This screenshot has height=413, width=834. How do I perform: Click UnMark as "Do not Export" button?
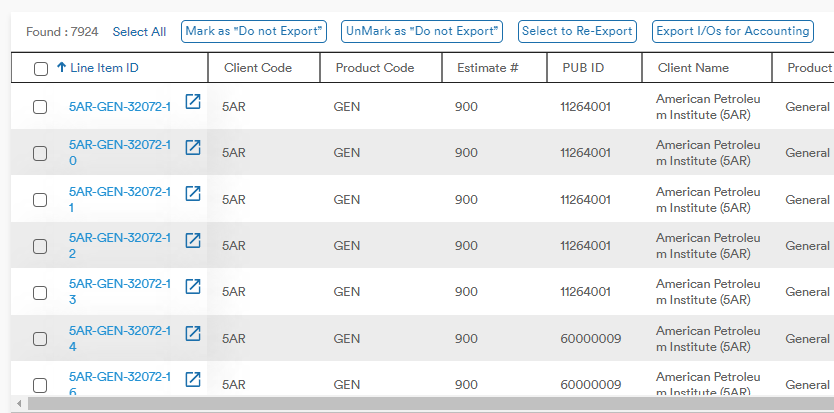click(x=422, y=31)
